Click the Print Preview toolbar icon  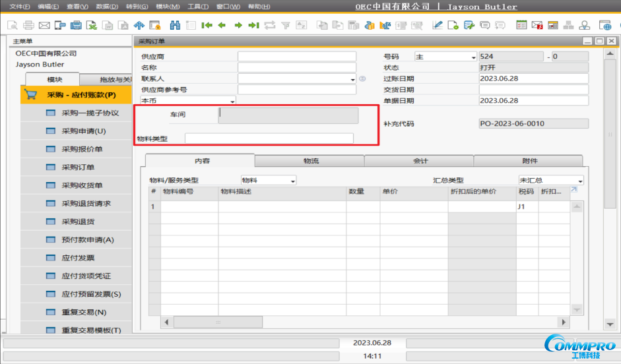click(x=13, y=25)
